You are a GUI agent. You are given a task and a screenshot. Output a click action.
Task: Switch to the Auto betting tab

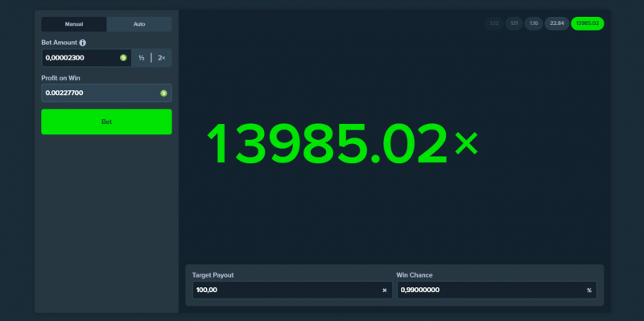pos(139,24)
